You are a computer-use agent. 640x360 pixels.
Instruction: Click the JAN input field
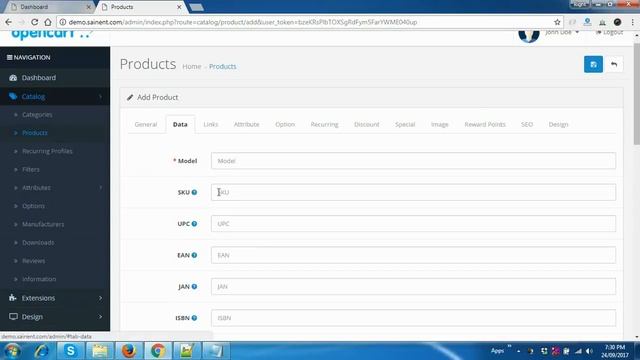point(413,287)
